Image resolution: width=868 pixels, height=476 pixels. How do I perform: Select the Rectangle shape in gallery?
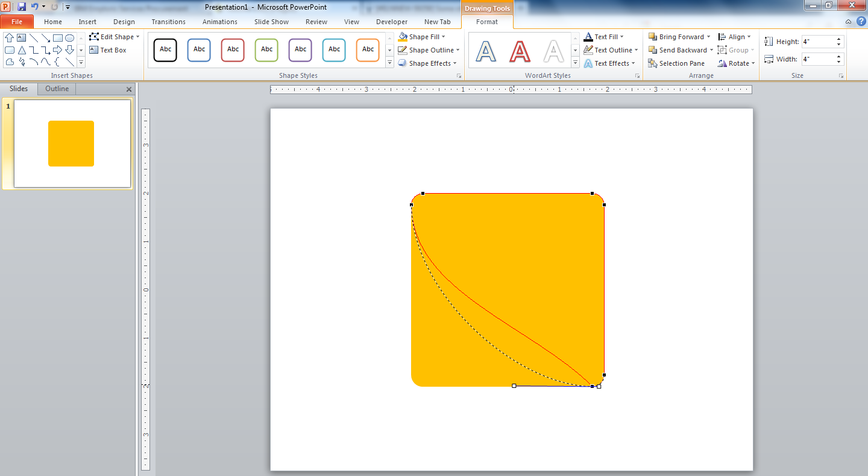tap(58, 37)
